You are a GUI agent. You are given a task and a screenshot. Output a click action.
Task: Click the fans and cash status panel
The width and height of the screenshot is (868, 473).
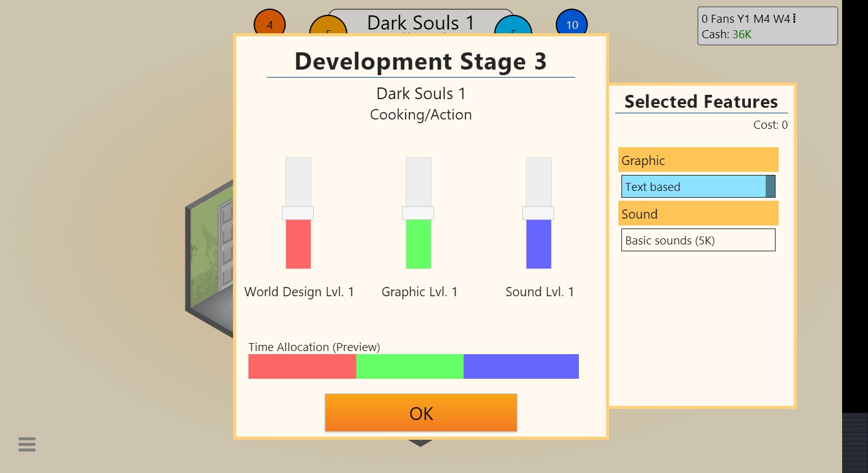[x=768, y=26]
